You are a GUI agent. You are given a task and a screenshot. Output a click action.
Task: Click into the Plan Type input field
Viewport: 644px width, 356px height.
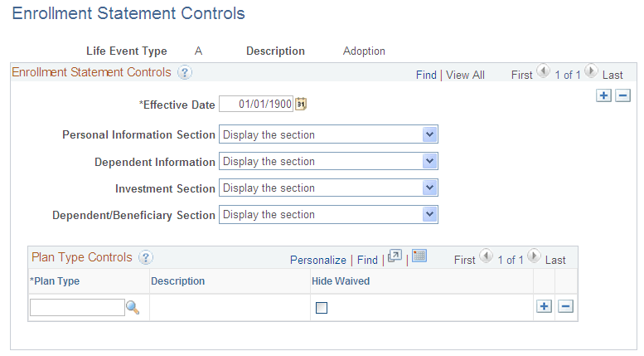coord(77,308)
